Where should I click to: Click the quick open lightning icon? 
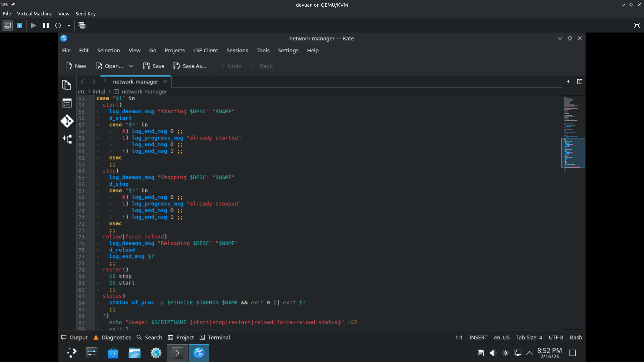[x=568, y=82]
